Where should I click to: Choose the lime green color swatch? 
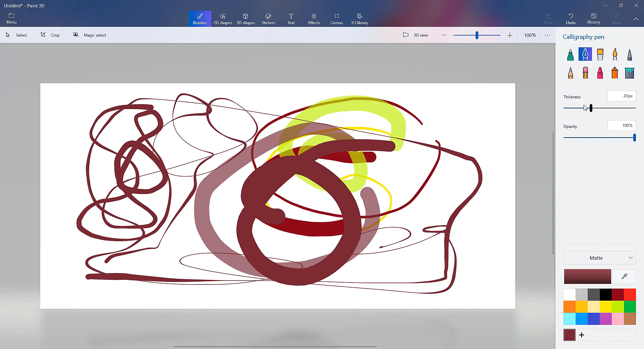coord(618,307)
